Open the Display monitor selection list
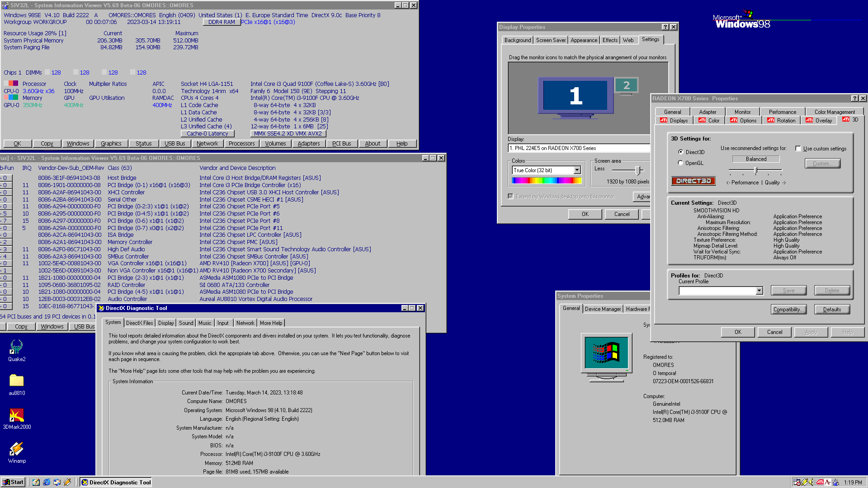Viewport: 868px width, 488px height. coord(579,148)
